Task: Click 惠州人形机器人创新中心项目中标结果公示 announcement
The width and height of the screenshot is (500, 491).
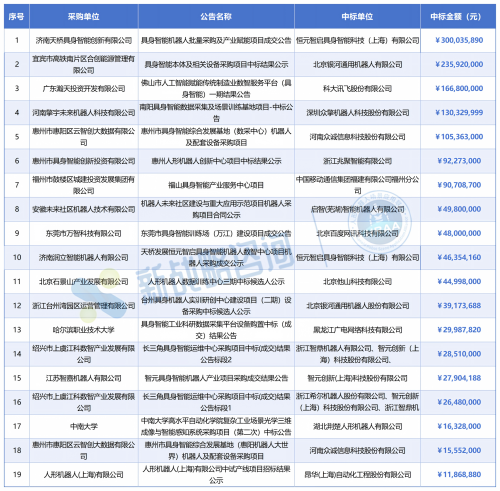Action: (x=216, y=161)
